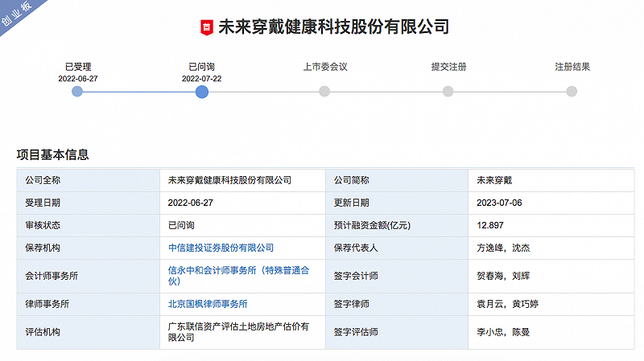Viewport: 644px width, 361px height.
Task: Click the 上市委会议 stage label
Action: point(324,67)
